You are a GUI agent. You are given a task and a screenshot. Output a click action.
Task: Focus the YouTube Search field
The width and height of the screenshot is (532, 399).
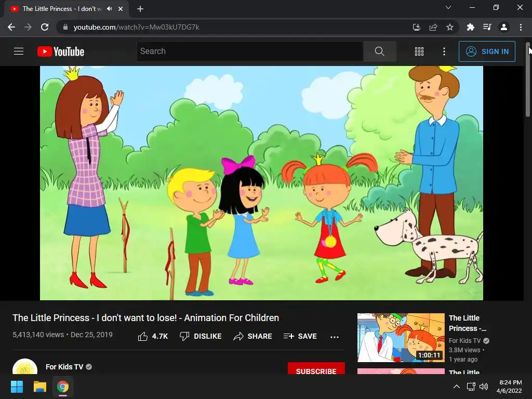coord(250,51)
